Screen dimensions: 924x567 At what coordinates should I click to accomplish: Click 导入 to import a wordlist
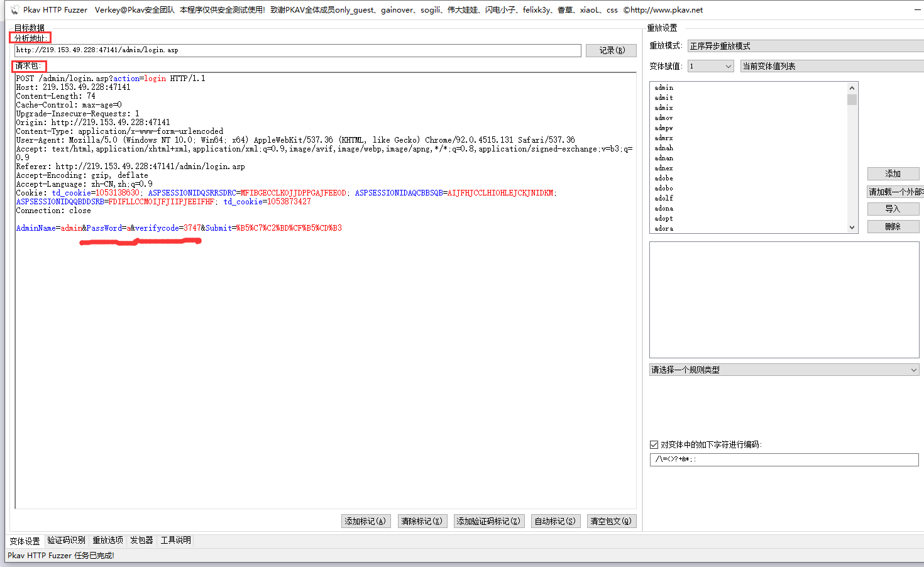click(893, 209)
